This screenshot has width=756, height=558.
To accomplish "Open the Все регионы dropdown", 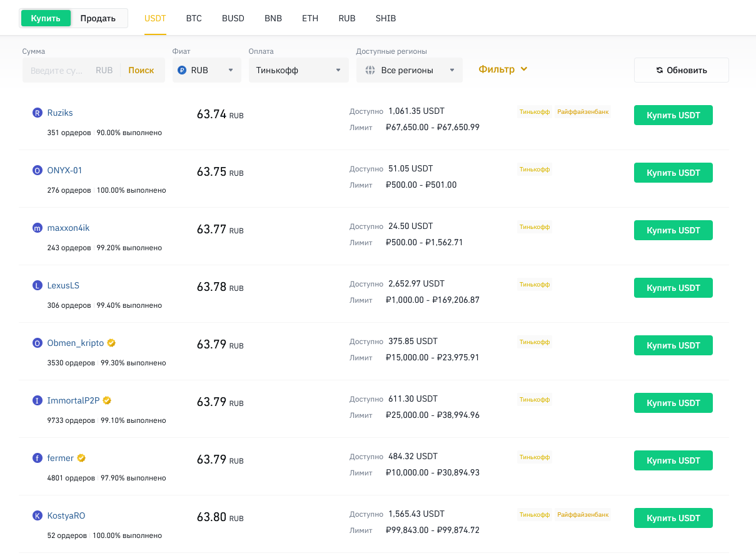I will [410, 70].
